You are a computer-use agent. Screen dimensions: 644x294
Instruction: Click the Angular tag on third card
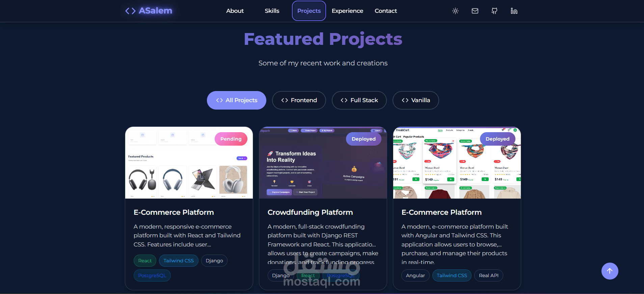(415, 275)
